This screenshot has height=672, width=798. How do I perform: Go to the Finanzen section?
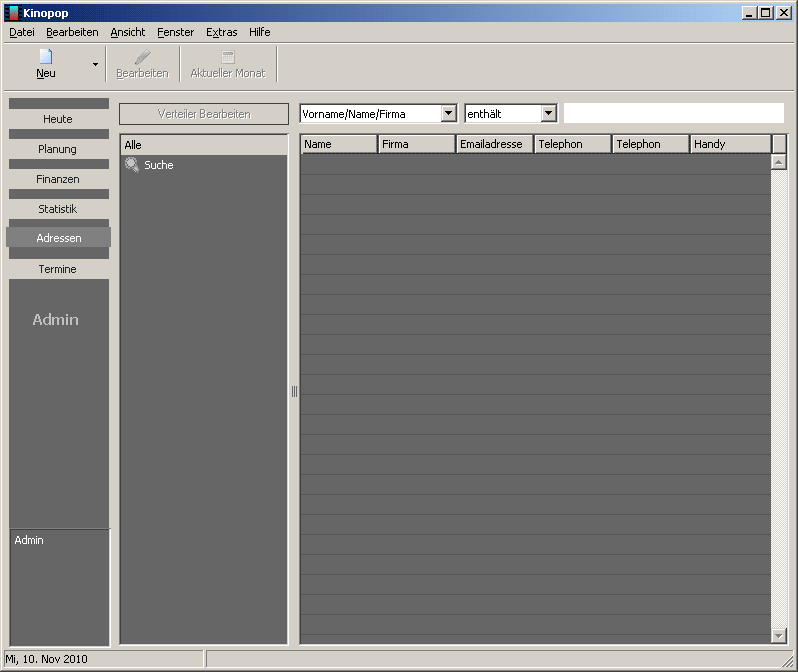pos(57,179)
